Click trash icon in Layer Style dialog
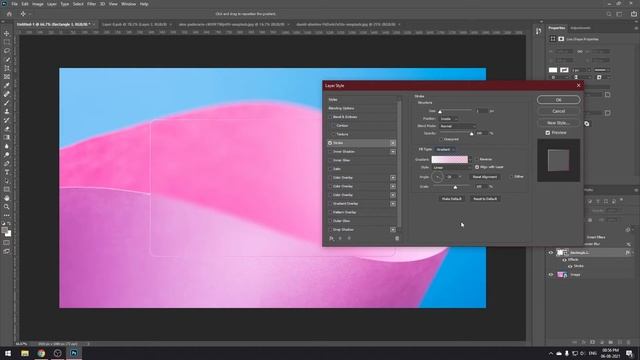 [x=397, y=238]
